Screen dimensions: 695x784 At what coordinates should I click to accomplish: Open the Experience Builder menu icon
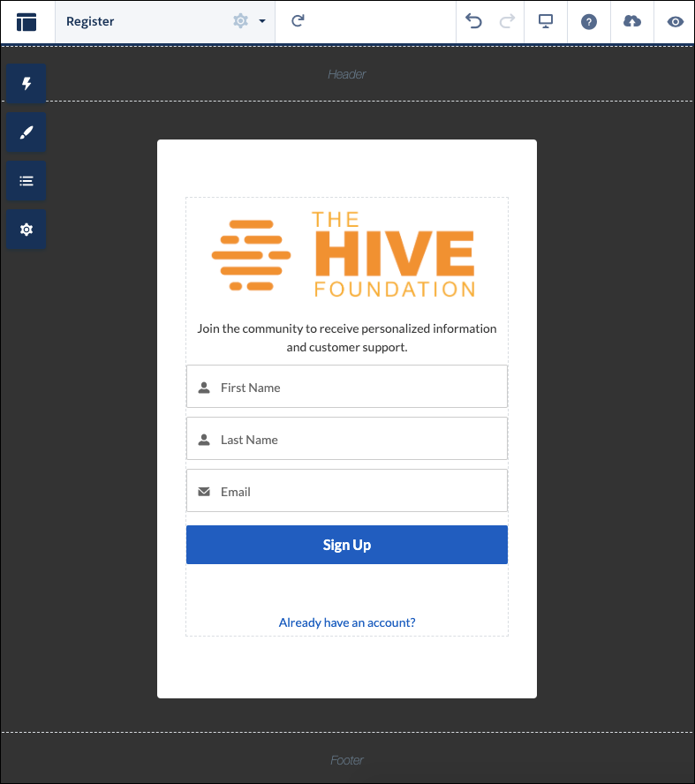pos(26,22)
